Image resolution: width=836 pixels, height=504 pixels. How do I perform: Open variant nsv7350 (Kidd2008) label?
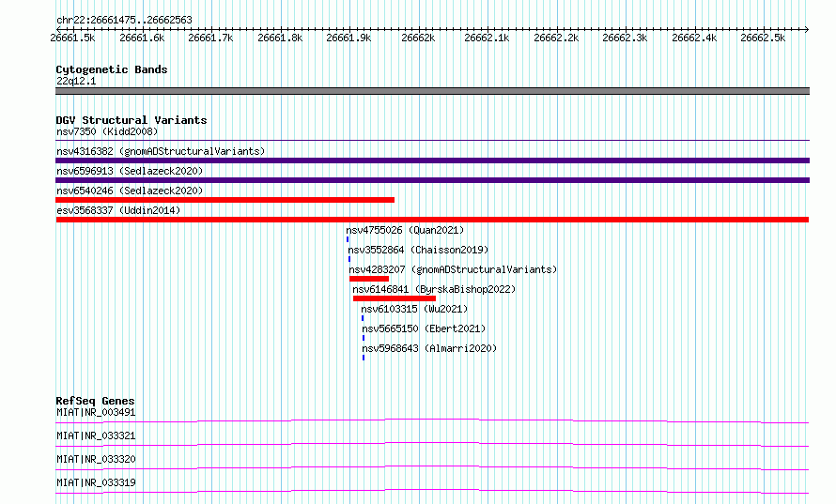[107, 131]
